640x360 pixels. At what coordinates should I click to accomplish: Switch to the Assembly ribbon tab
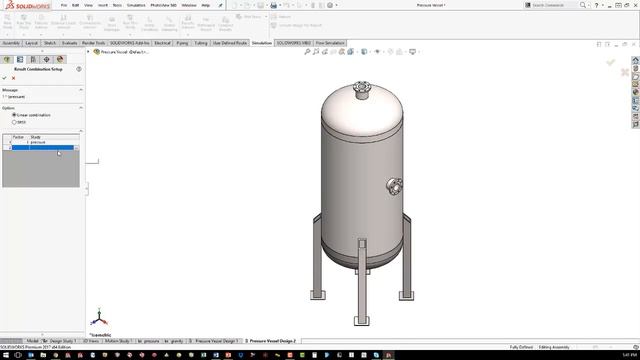pos(11,43)
